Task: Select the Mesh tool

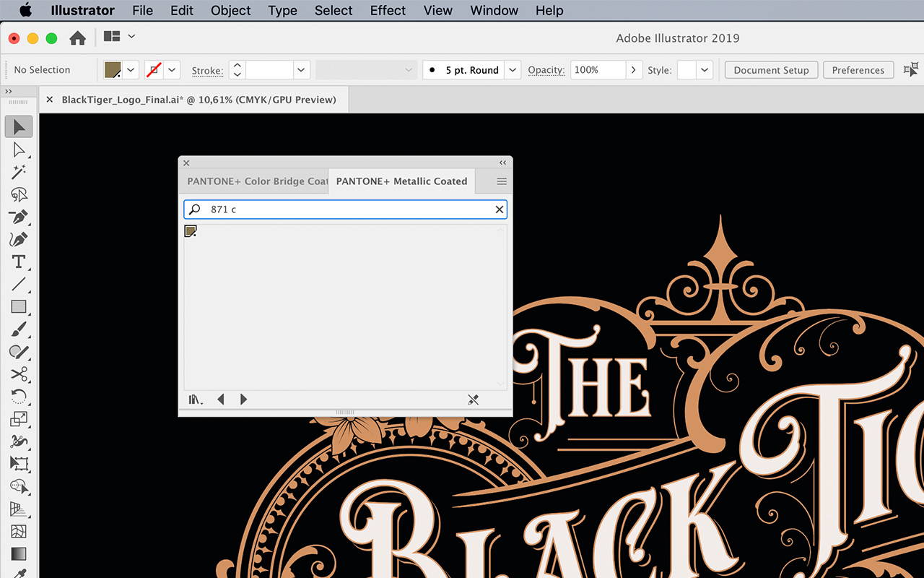Action: [x=19, y=531]
